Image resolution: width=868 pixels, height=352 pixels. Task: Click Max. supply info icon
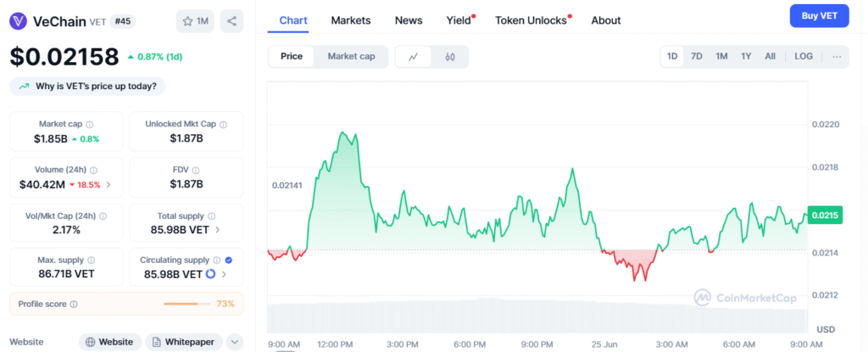pyautogui.click(x=92, y=260)
